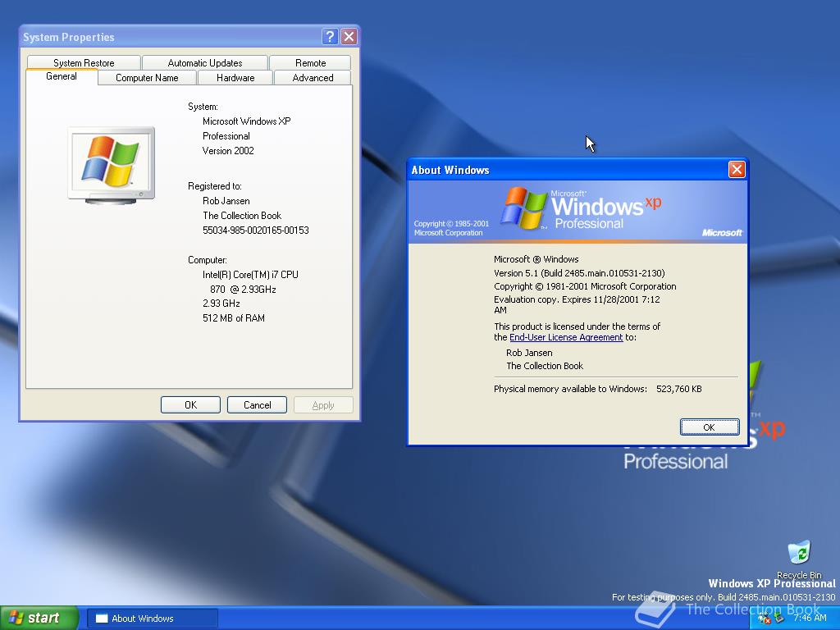840x630 pixels.
Task: Click the 'Microsoft ® Windows' line in About Windows
Action: click(x=536, y=259)
